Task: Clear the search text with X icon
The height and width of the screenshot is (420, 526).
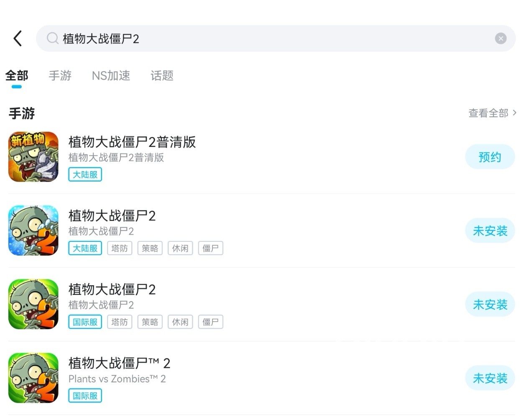Action: tap(500, 38)
